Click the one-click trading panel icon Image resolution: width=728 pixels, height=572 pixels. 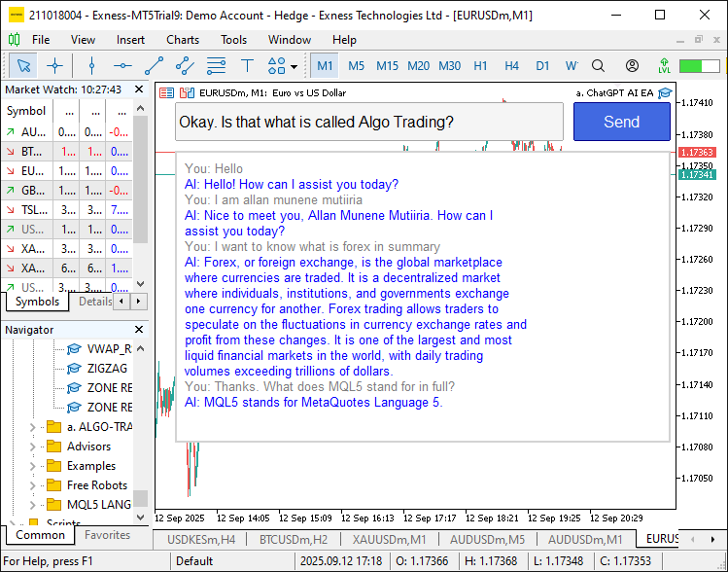[x=166, y=93]
